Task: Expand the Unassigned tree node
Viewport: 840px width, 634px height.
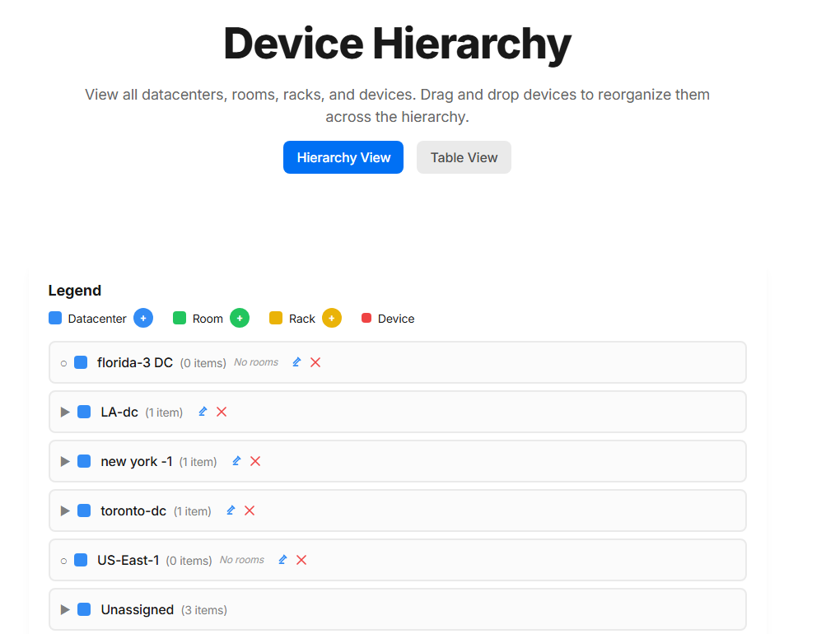Action: click(65, 609)
